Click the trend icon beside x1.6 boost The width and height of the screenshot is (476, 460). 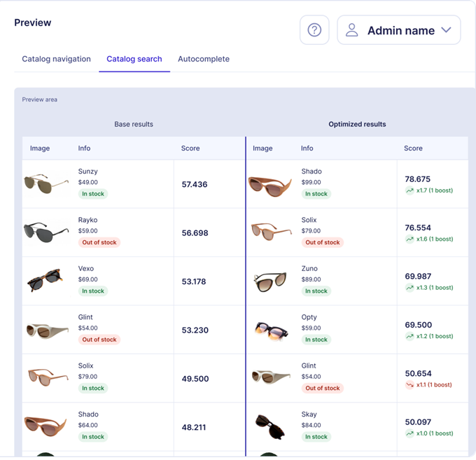pos(409,239)
